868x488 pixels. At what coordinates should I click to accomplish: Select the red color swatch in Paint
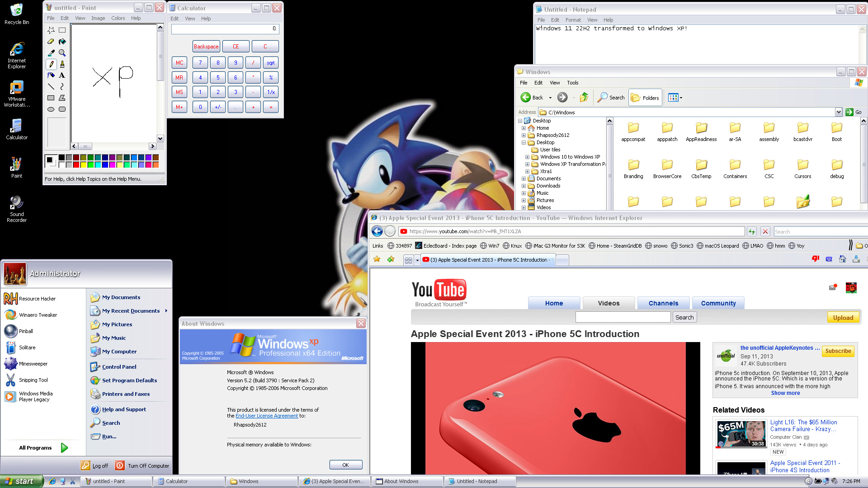[76, 164]
